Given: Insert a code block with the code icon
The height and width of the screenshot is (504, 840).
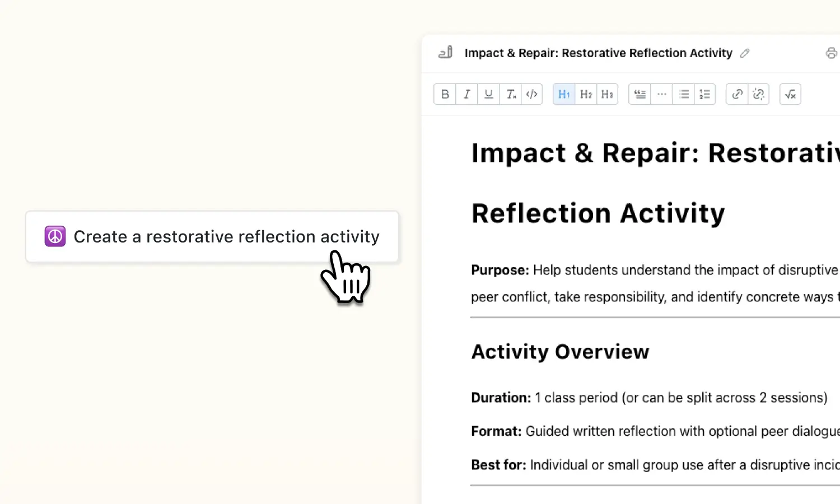Looking at the screenshot, I should point(531,94).
